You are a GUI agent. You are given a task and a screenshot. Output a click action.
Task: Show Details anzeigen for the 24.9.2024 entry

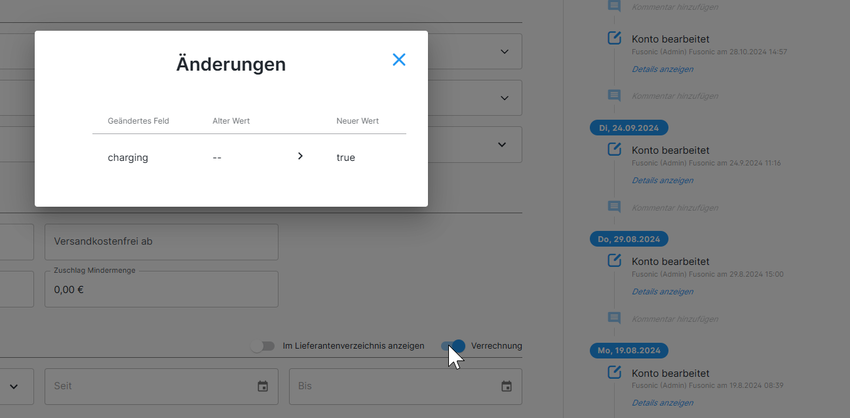[x=662, y=180]
